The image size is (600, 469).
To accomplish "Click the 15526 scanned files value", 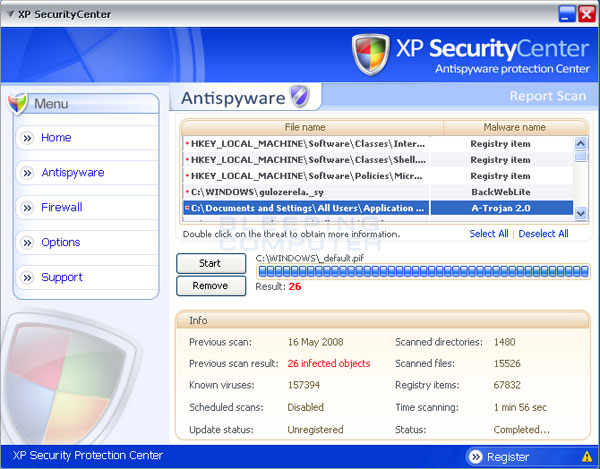I will coord(507,363).
